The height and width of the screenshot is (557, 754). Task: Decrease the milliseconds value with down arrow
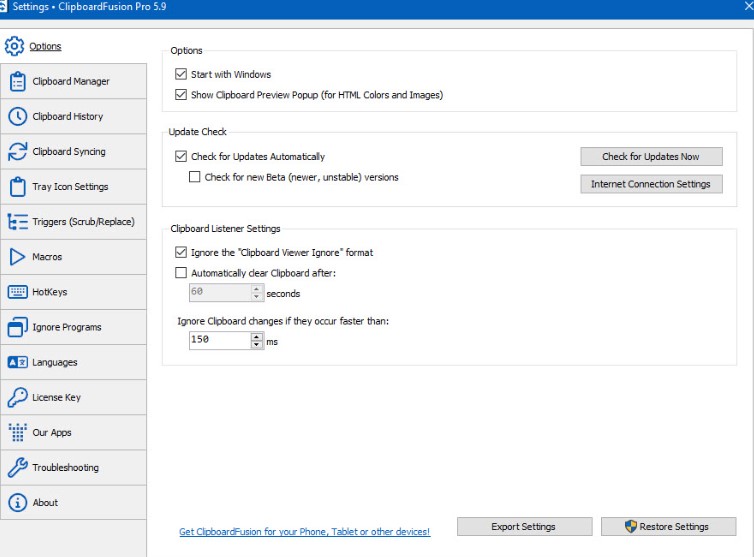tap(257, 345)
